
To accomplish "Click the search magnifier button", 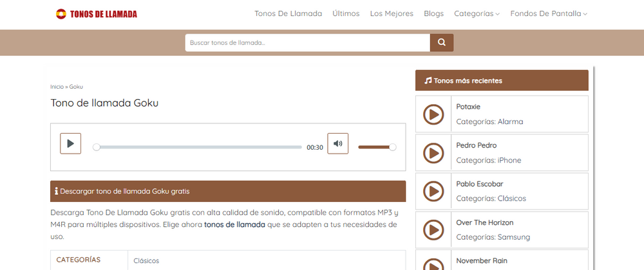I will click(442, 42).
